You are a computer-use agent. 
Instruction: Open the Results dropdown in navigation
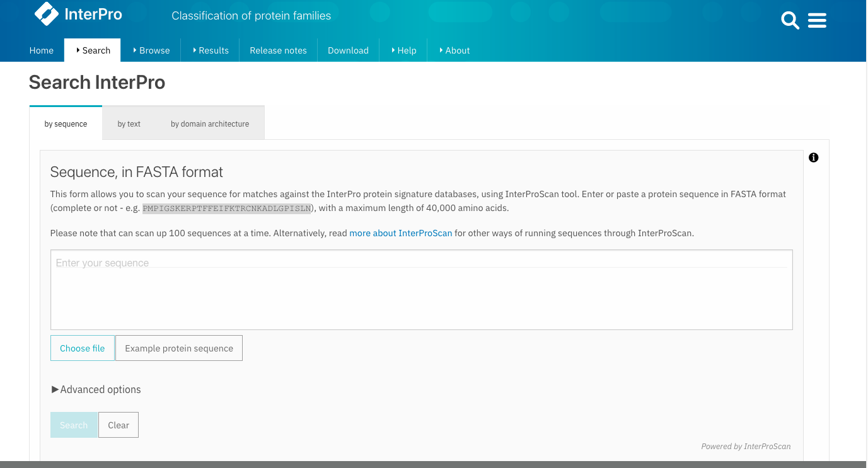[211, 50]
